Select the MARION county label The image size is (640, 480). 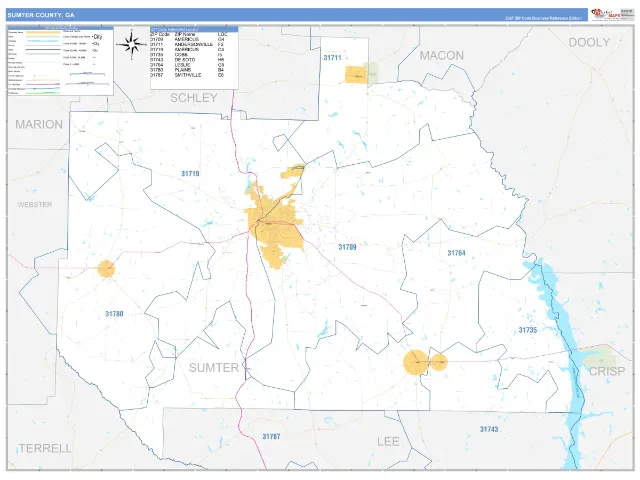[x=39, y=124]
